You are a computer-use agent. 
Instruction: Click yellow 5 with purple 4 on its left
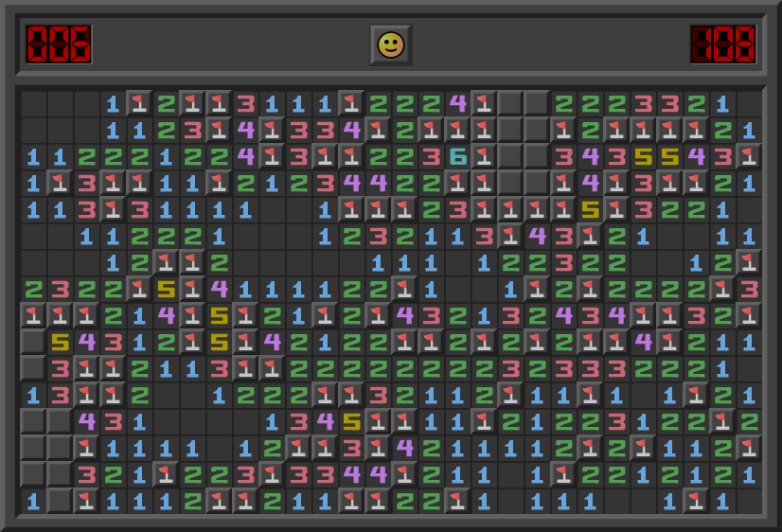pos(352,421)
